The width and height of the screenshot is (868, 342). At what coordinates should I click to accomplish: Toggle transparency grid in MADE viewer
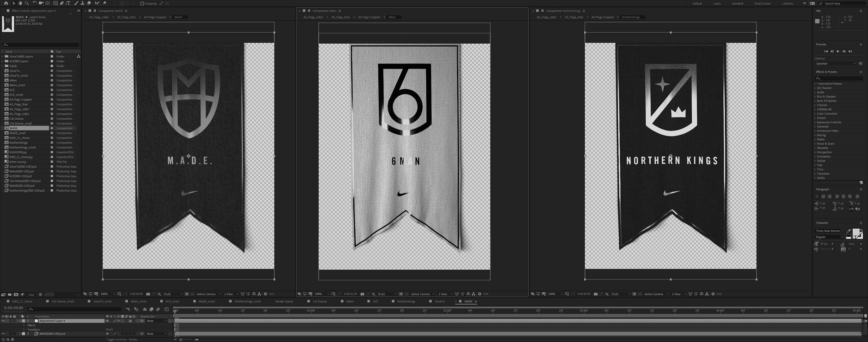pos(192,294)
